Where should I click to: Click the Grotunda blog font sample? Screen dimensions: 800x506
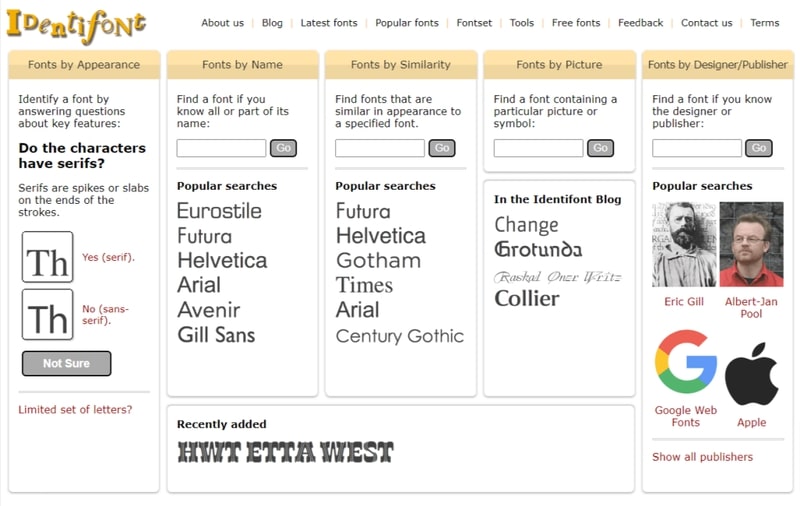(537, 249)
